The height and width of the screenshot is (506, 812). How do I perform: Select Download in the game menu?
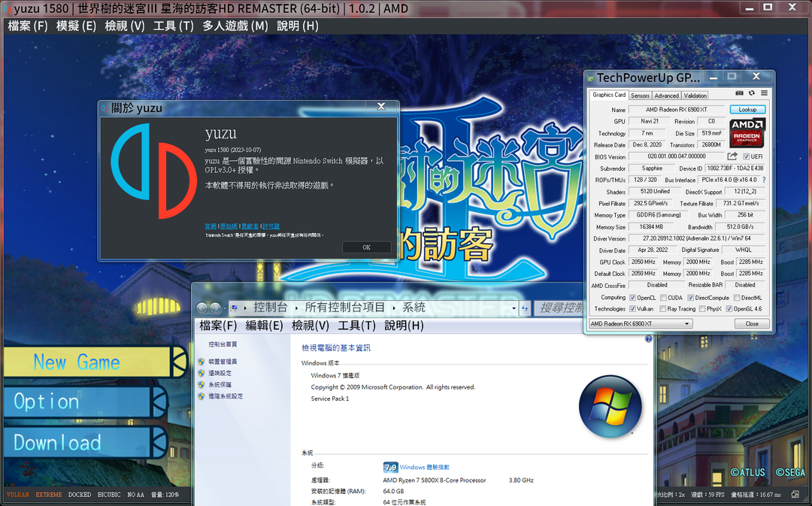(86, 442)
